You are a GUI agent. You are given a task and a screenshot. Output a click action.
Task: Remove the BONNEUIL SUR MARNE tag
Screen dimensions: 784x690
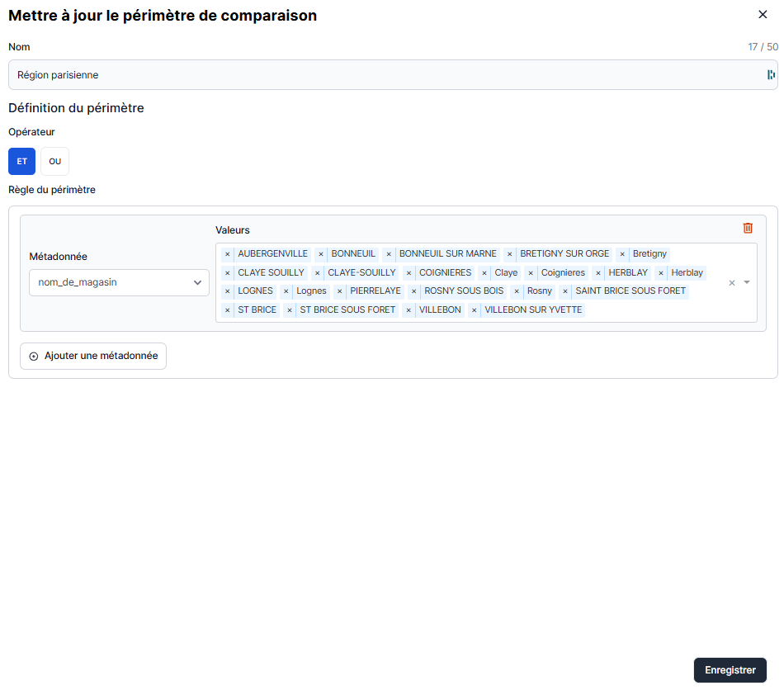389,254
